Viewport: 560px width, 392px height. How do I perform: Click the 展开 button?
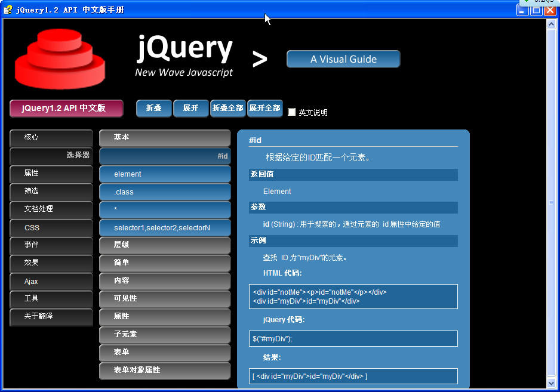coord(190,108)
